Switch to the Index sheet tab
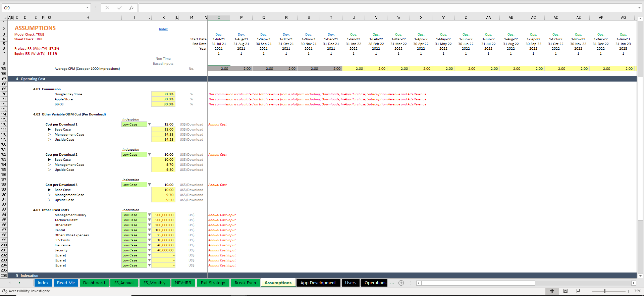 pyautogui.click(x=43, y=283)
